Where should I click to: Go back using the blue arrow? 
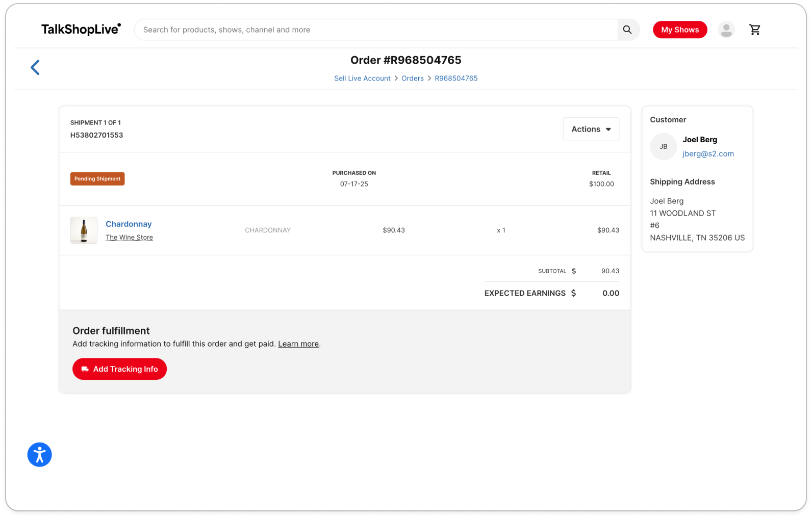[x=35, y=67]
